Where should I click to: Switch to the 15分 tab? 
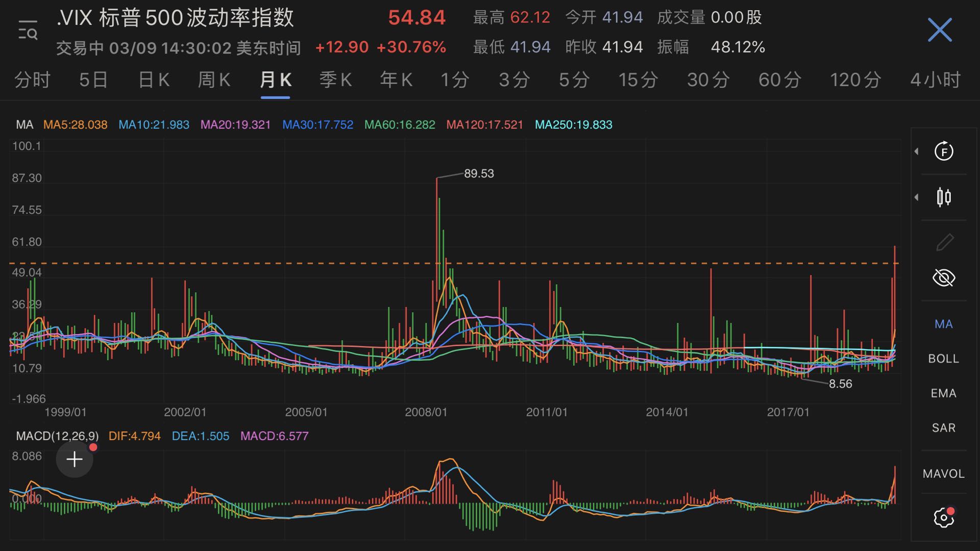click(638, 80)
